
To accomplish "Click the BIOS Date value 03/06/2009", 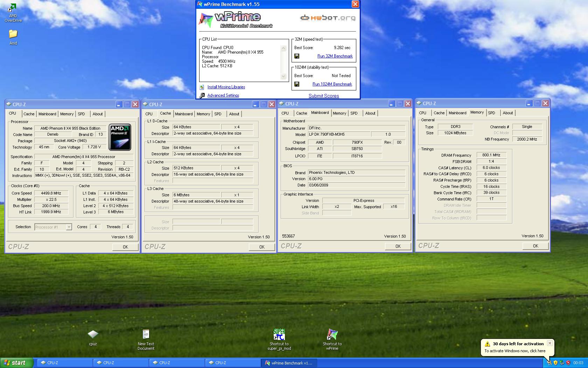I will click(356, 185).
